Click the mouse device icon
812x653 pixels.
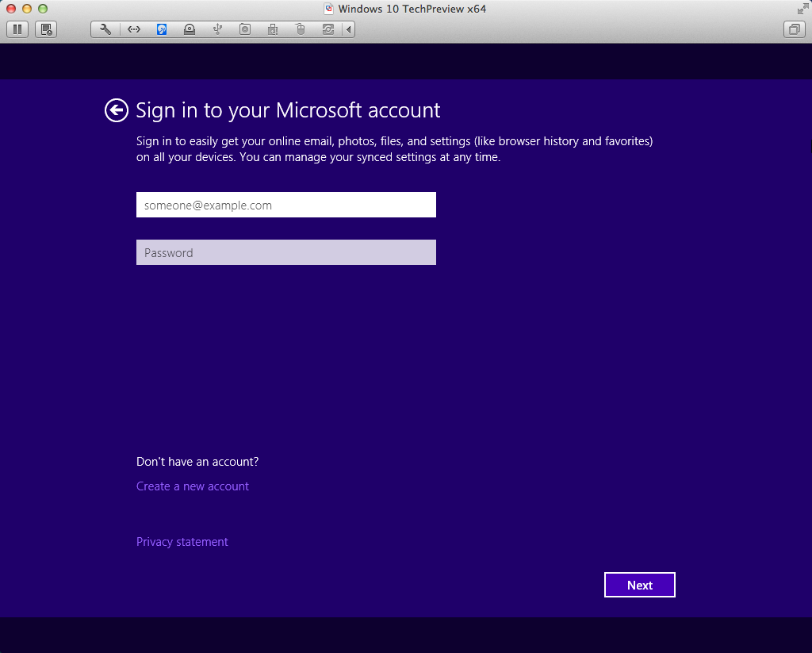pyautogui.click(x=301, y=29)
